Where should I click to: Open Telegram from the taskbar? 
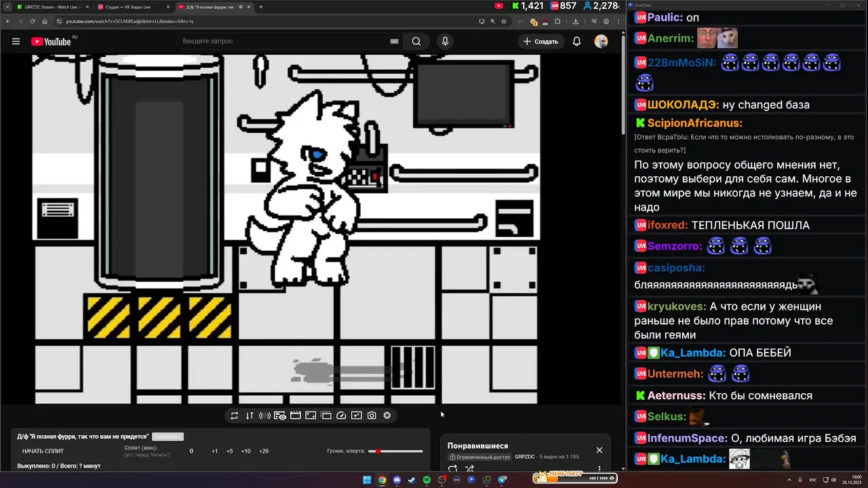(502, 480)
